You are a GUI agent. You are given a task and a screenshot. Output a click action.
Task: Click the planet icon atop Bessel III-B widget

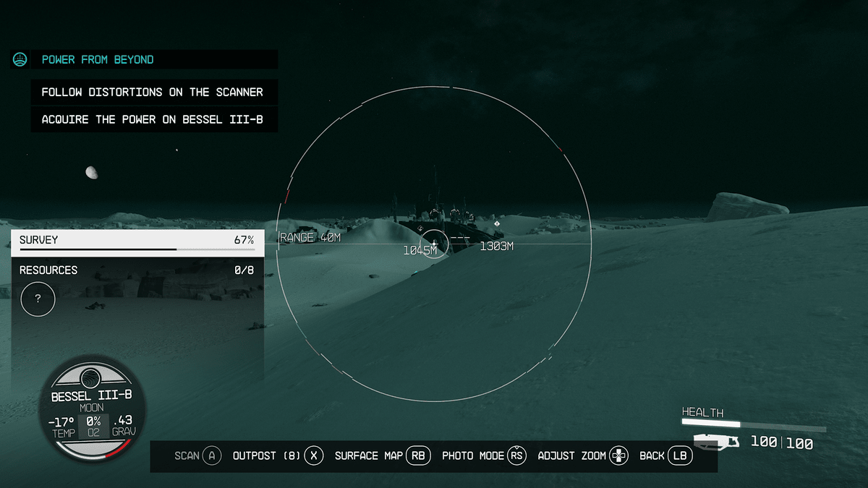click(90, 378)
